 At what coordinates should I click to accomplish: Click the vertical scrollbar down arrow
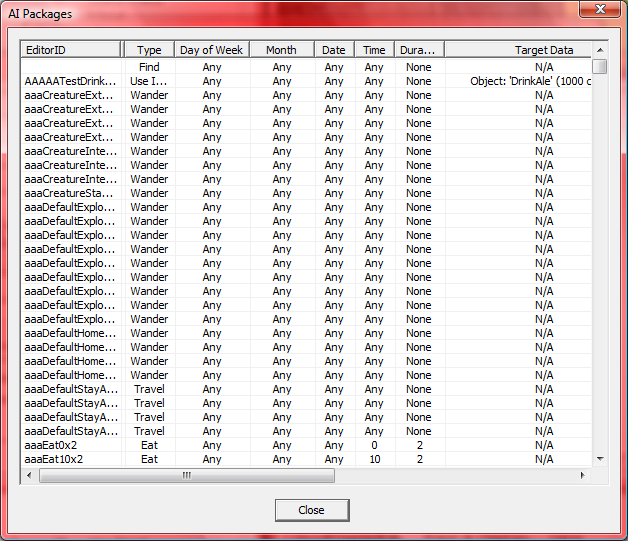599,458
